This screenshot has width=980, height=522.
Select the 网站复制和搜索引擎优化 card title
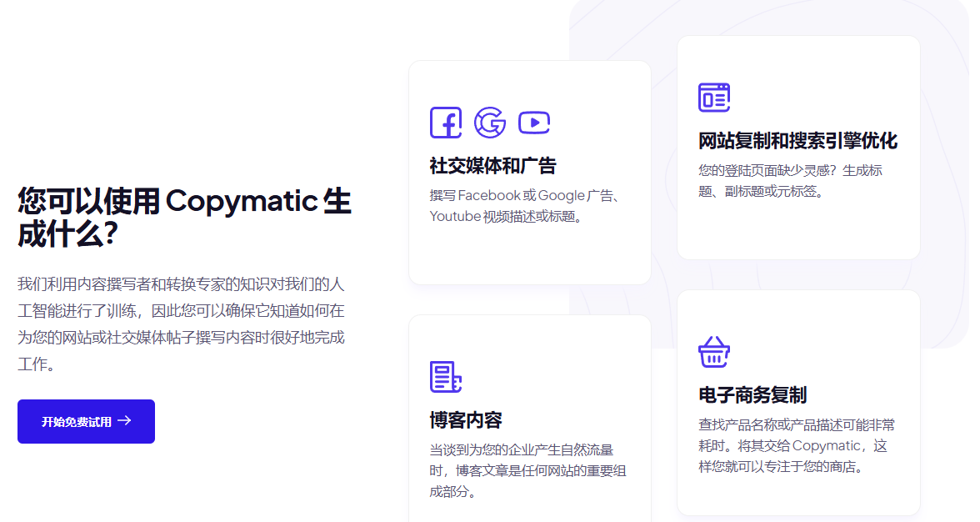click(x=797, y=141)
